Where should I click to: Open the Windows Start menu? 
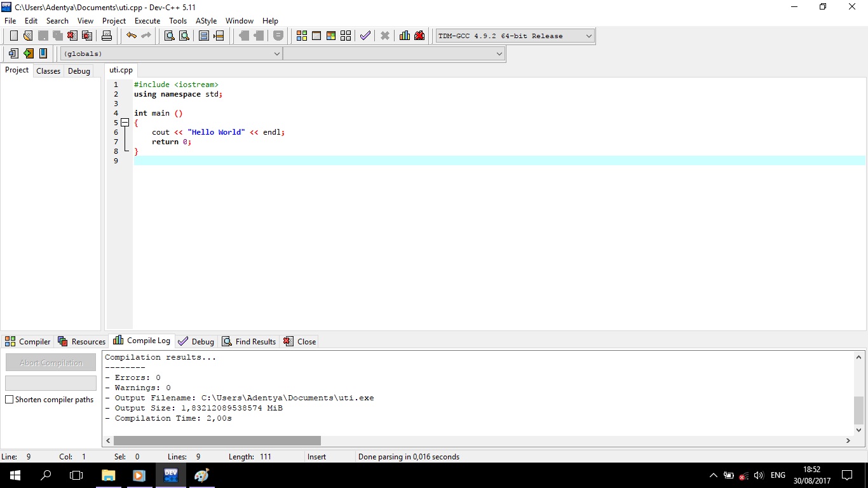coord(15,475)
